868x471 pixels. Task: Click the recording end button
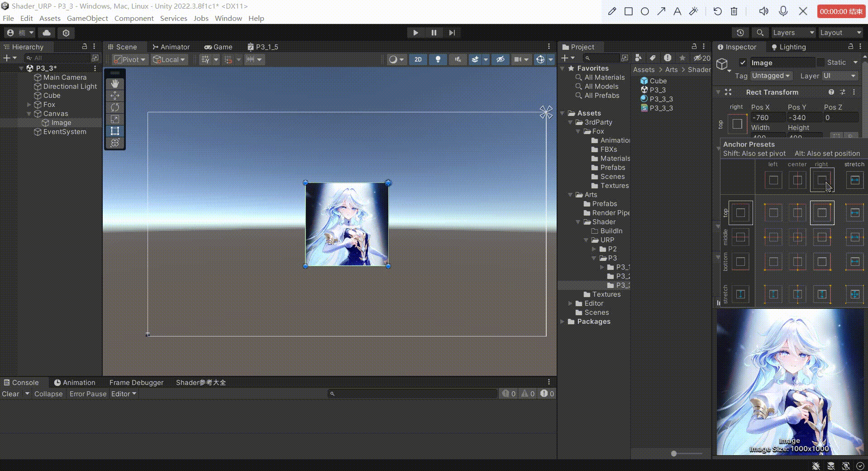point(841,11)
